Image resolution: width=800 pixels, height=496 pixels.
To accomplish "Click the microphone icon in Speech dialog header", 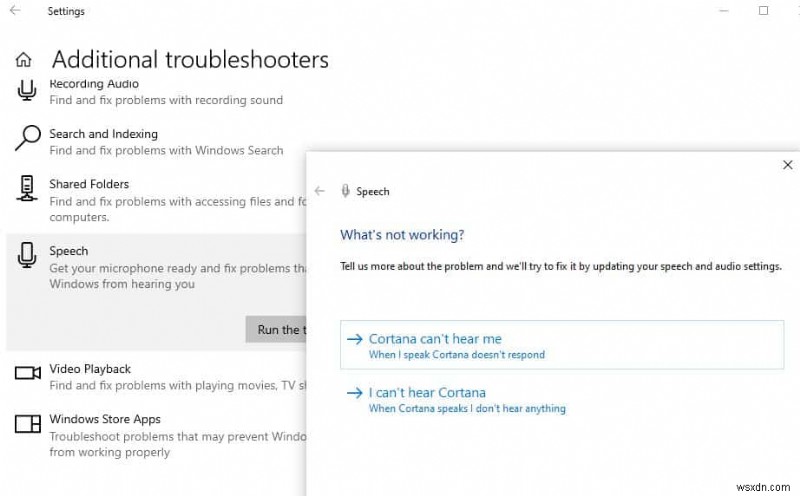I will tap(345, 191).
